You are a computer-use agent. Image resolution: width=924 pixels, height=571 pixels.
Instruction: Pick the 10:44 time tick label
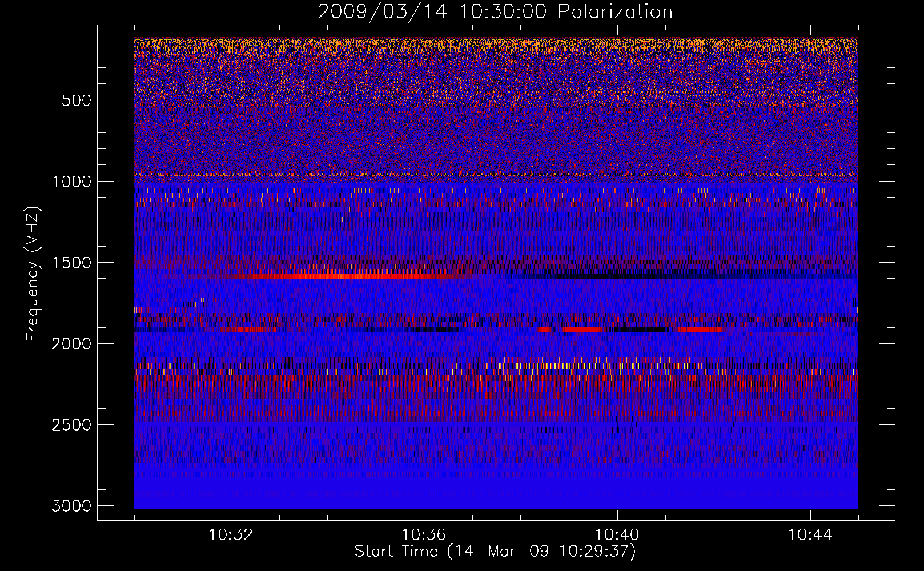[x=810, y=534]
